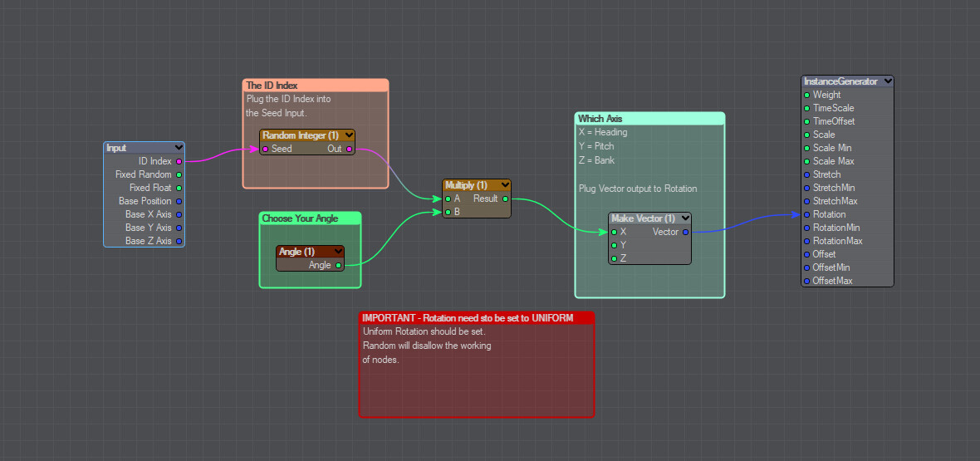Select the Make Vector (1) node title
980x461 pixels.
coord(643,218)
